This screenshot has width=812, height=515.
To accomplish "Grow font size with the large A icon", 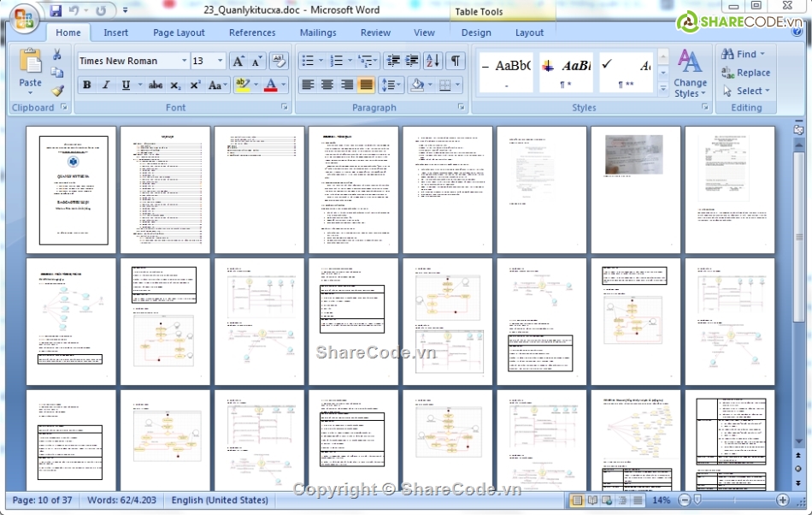I will point(238,61).
